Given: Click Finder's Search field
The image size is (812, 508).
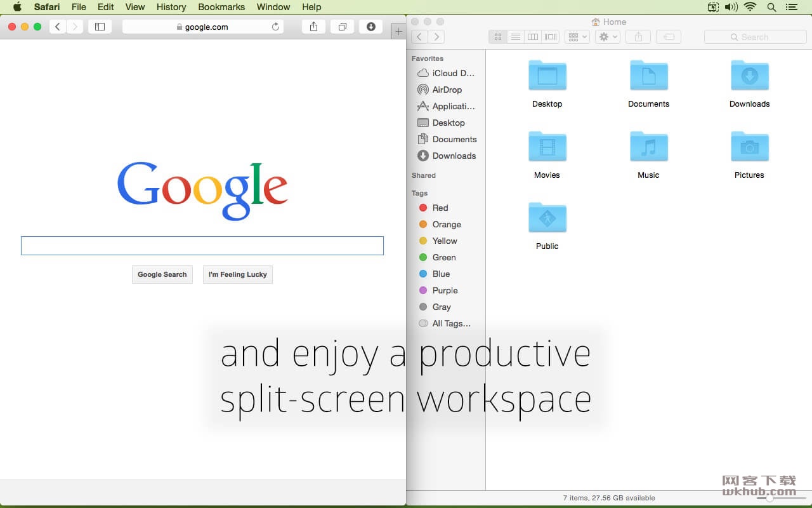Looking at the screenshot, I should [x=755, y=37].
